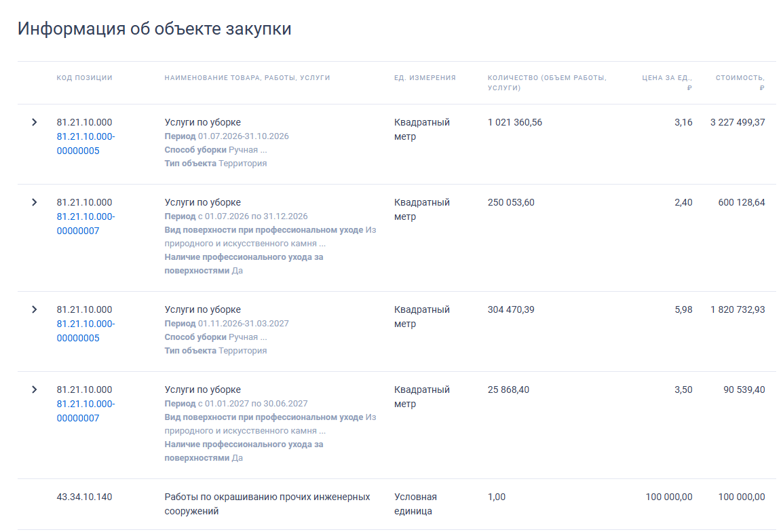
Task: Click Услуги по уборке in 90 539,40 row
Action: coord(203,389)
